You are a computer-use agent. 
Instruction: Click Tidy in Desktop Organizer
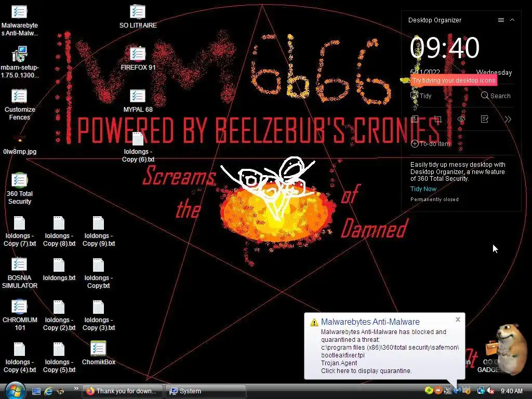click(421, 96)
